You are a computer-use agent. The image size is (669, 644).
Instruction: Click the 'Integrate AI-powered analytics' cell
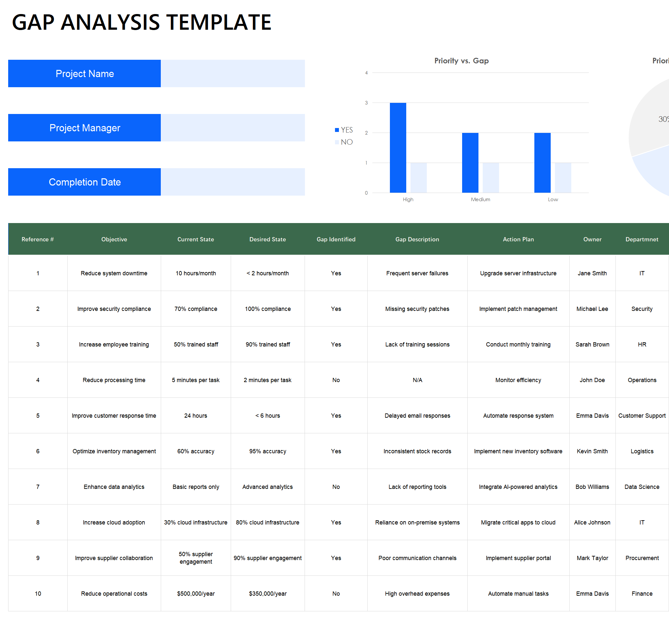tap(518, 486)
